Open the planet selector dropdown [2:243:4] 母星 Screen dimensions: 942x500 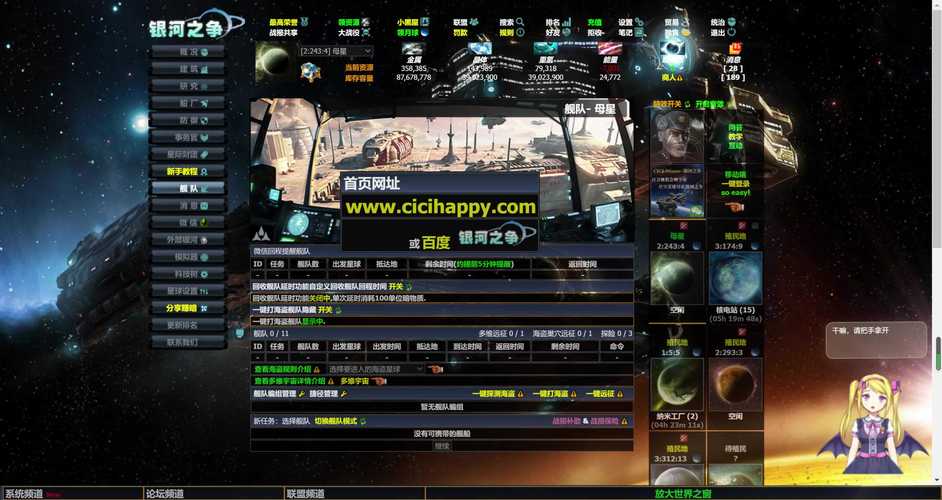[x=336, y=52]
